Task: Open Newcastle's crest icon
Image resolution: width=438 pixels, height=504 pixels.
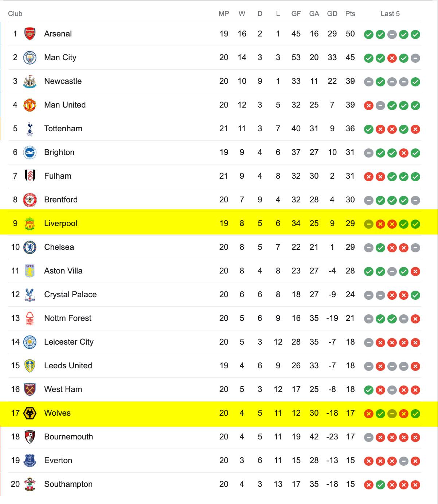Action: click(x=30, y=81)
